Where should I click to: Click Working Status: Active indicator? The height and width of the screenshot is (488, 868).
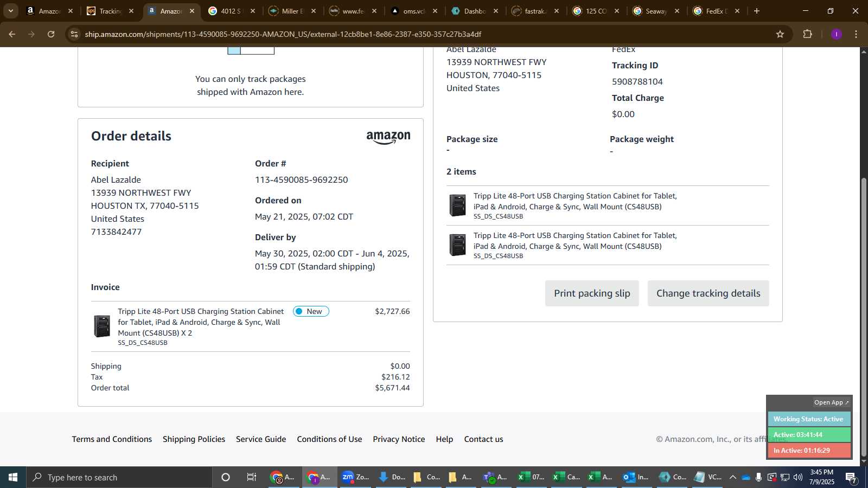pos(809,419)
